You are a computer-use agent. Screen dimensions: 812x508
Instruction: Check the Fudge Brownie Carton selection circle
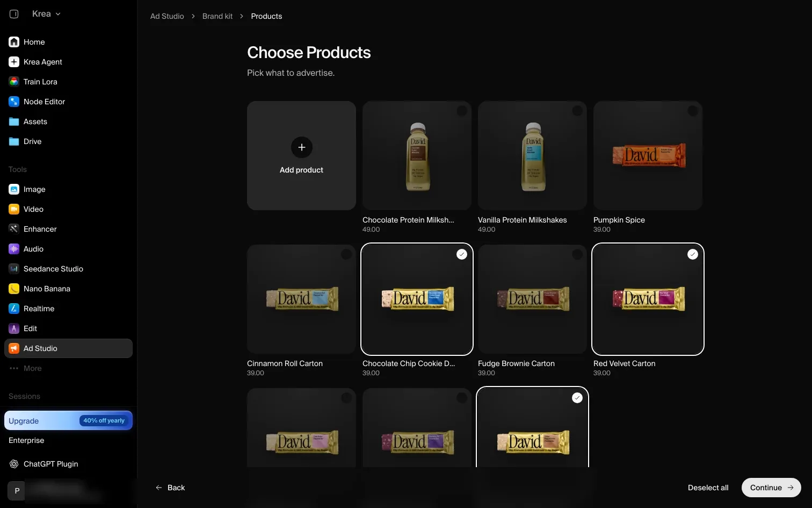point(577,254)
